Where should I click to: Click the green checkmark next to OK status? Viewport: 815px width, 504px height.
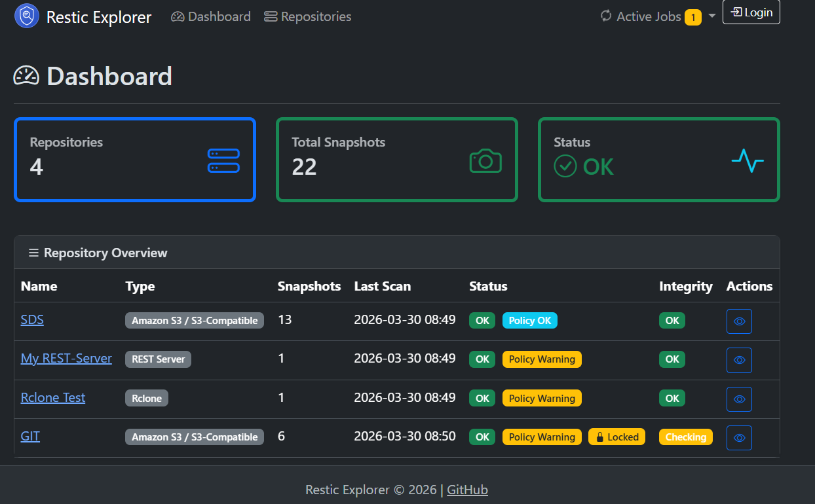pos(565,166)
